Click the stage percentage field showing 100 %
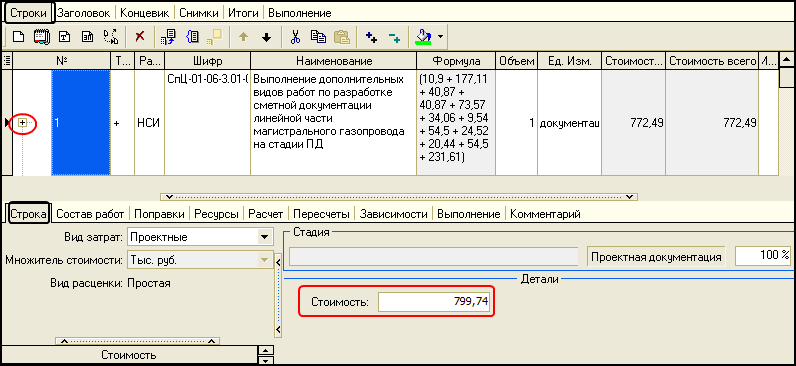796x366 pixels. 762,255
